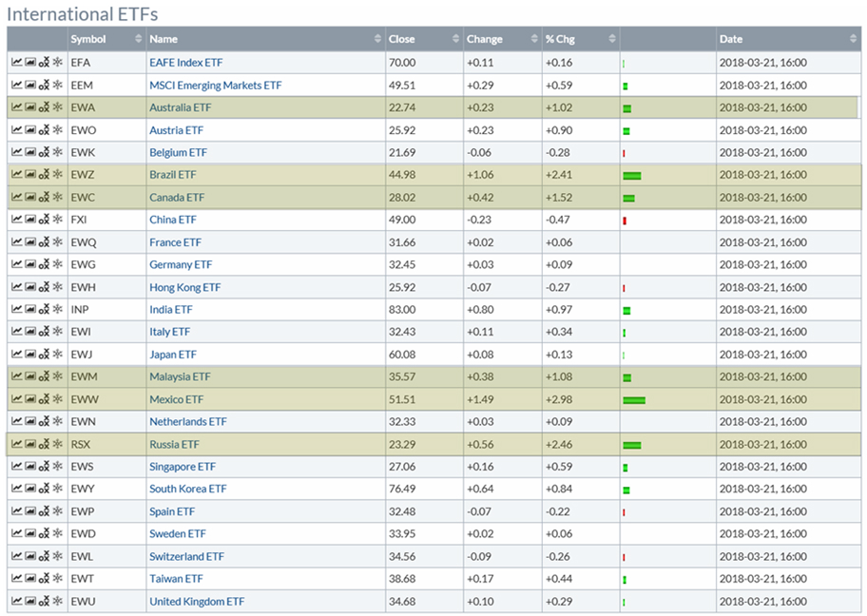Click the green percent-change bar for Mexico ETF

(x=634, y=400)
